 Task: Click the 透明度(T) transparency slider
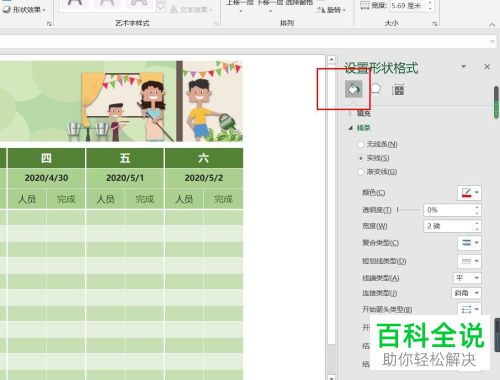408,210
